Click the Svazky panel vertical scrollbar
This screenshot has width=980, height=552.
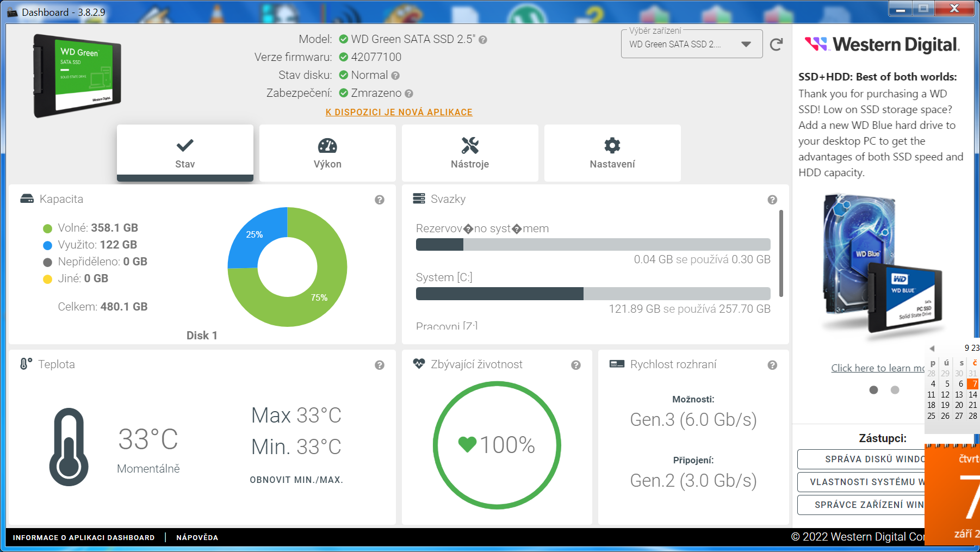point(781,253)
